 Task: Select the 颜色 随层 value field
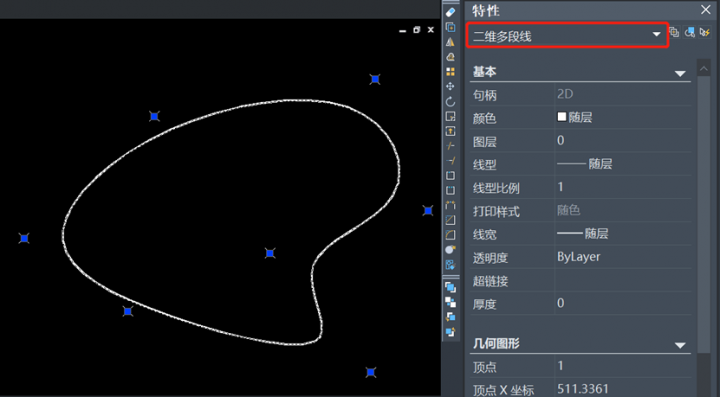(x=623, y=117)
